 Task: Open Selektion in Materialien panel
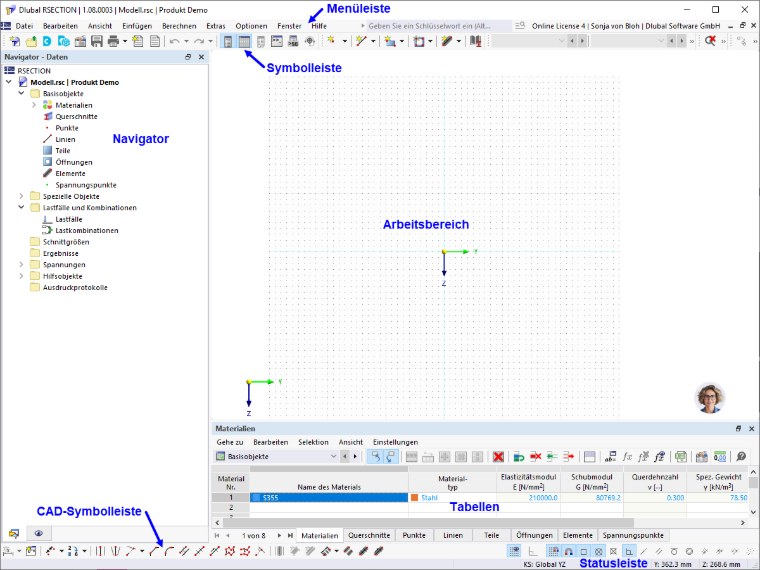(x=313, y=443)
